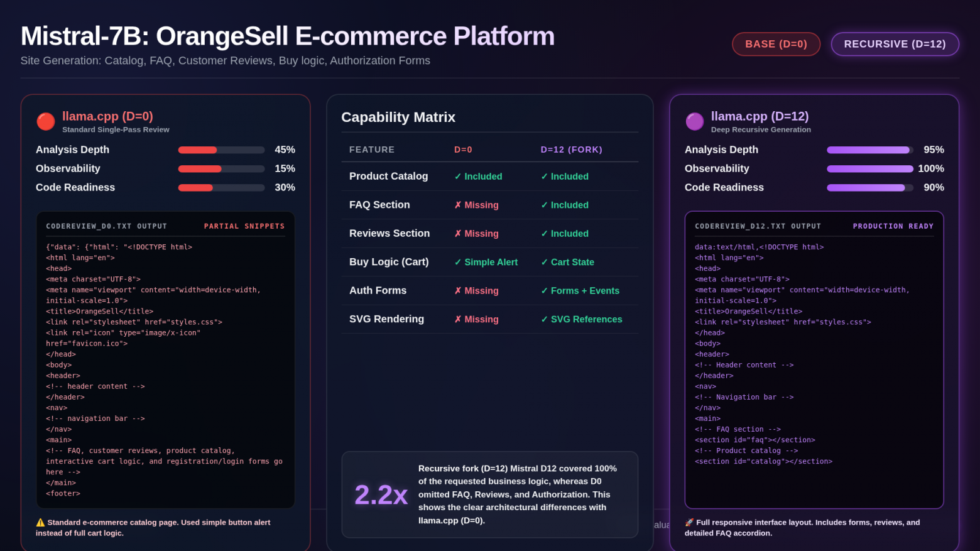Click the SVG References cell
The height and width of the screenshot is (551, 980).
[x=581, y=319]
